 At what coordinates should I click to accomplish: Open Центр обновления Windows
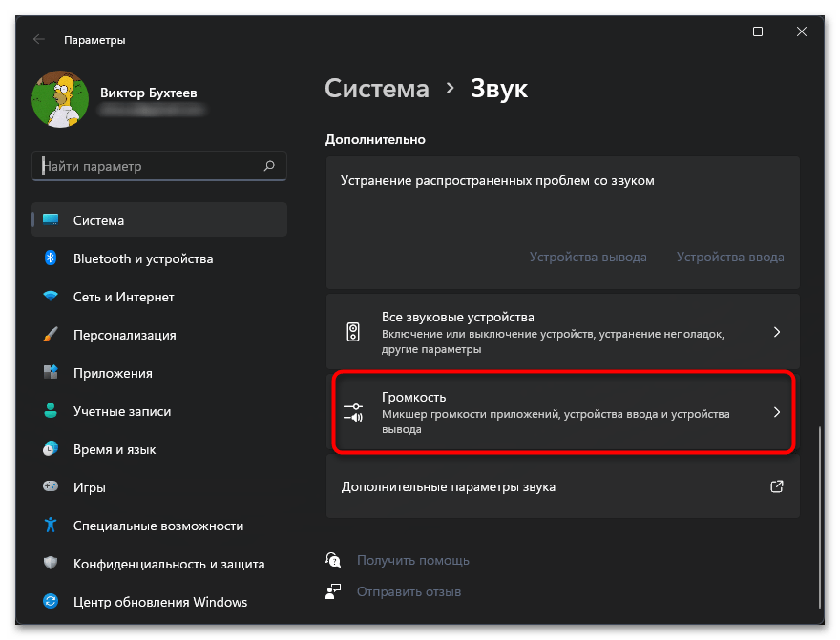coord(159,602)
